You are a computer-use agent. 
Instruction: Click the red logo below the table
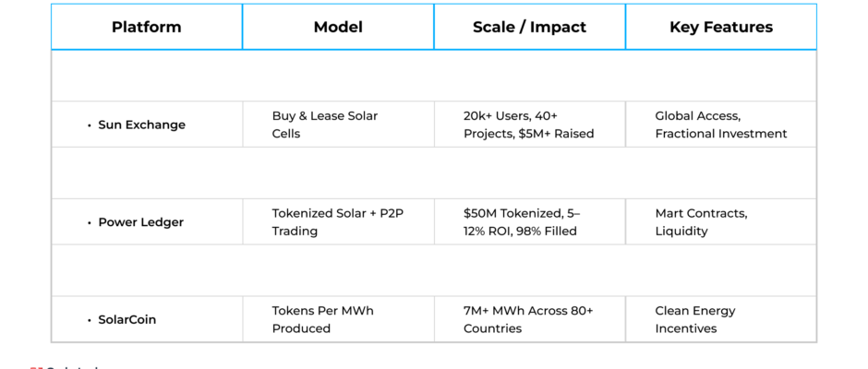tap(37, 367)
